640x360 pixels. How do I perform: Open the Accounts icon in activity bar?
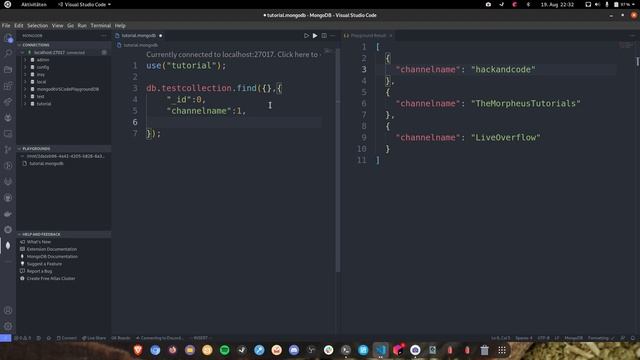pos(8,310)
